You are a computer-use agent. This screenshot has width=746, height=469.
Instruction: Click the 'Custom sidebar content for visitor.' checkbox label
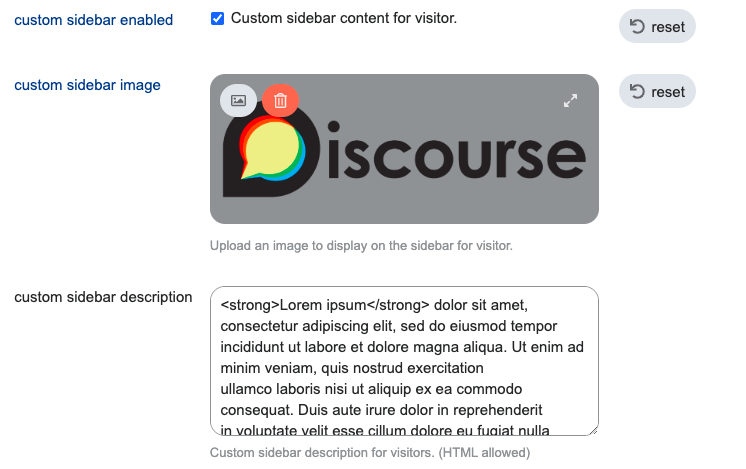(344, 18)
